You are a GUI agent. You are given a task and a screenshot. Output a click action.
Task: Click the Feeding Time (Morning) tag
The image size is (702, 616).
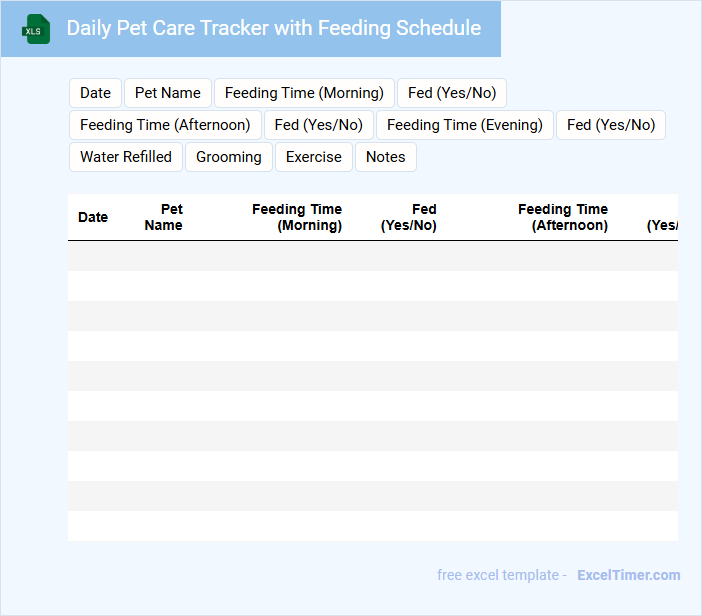[x=304, y=93]
